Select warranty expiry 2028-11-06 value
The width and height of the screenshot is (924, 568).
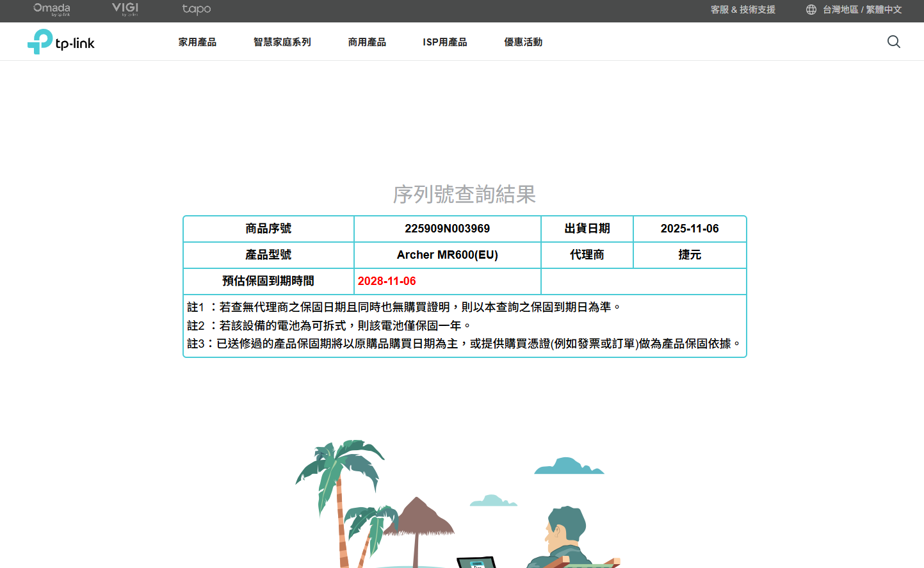[387, 281]
